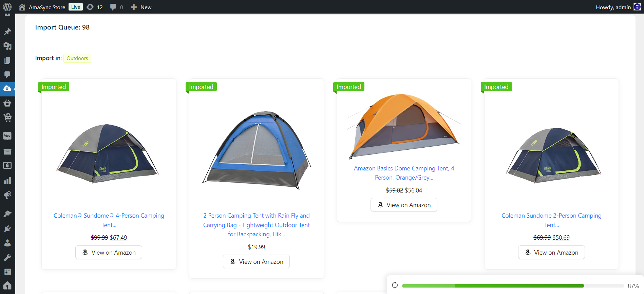This screenshot has height=294, width=644.
Task: Open the Users sidebar icon
Action: point(7,243)
